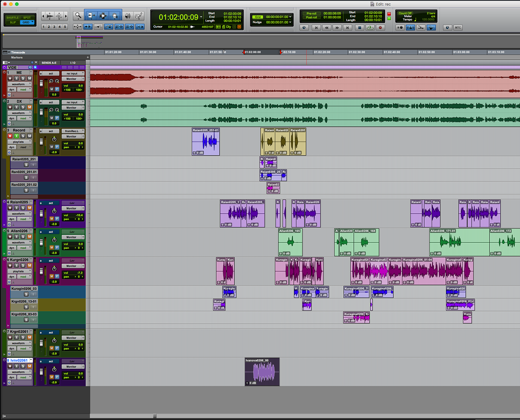Image resolution: width=520 pixels, height=420 pixels.
Task: Click the Stop transport button
Action: (x=359, y=28)
